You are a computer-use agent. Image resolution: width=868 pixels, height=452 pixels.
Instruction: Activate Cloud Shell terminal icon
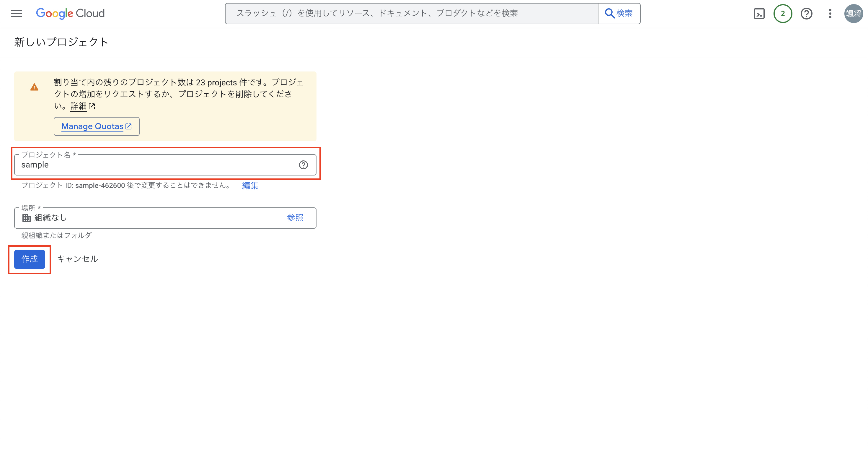[x=759, y=14]
